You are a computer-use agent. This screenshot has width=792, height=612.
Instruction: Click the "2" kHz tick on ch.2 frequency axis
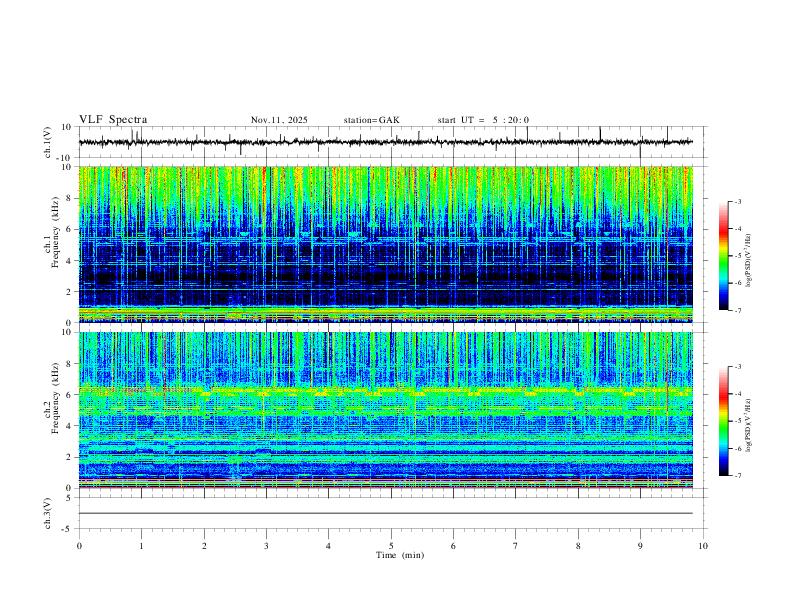[70, 457]
